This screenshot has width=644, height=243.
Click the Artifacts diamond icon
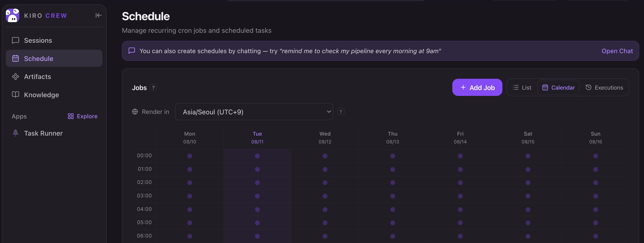coord(15,77)
